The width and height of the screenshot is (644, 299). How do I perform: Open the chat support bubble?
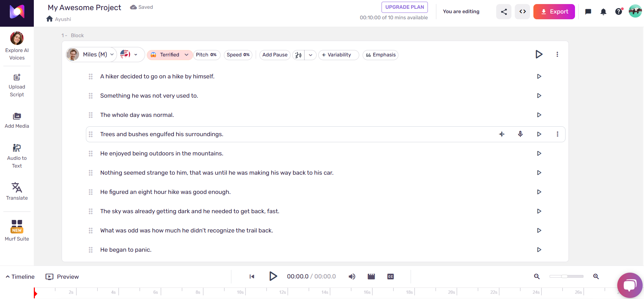630,285
